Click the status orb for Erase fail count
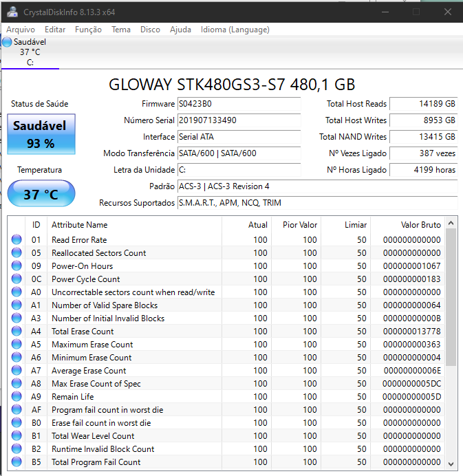 [x=17, y=422]
